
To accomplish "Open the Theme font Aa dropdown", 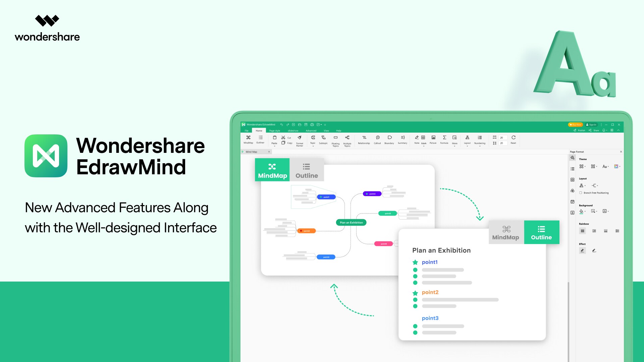I will (605, 167).
